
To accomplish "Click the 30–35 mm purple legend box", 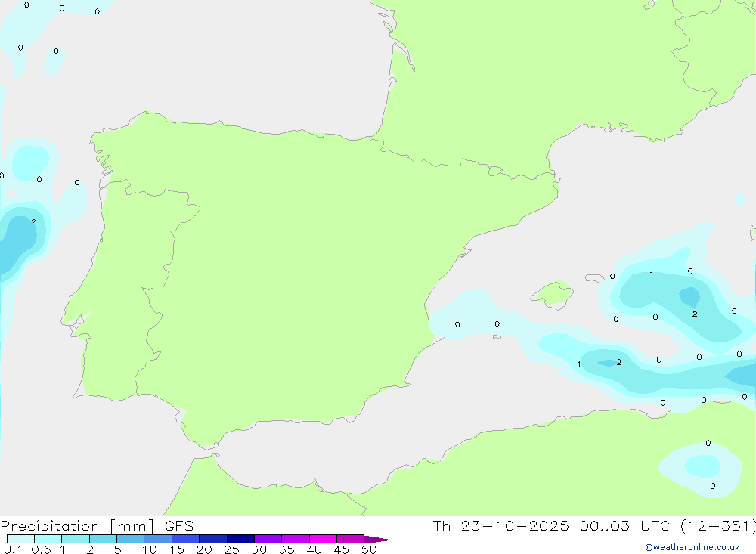I will pos(268,539).
